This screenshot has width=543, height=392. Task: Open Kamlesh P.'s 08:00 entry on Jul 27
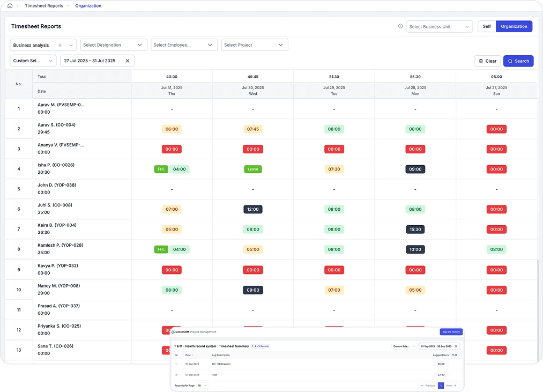click(x=496, y=249)
